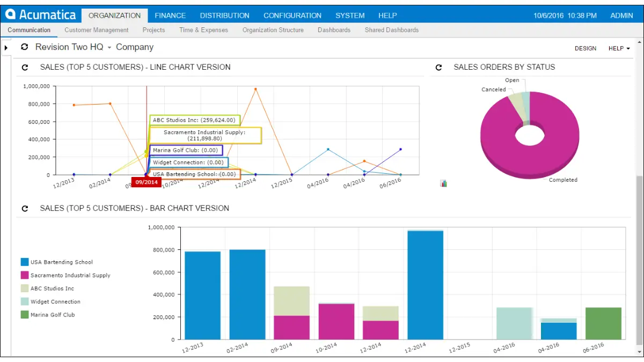Click the Sacramento Industrial Supply legend swatch
644x362 pixels.
(x=25, y=275)
